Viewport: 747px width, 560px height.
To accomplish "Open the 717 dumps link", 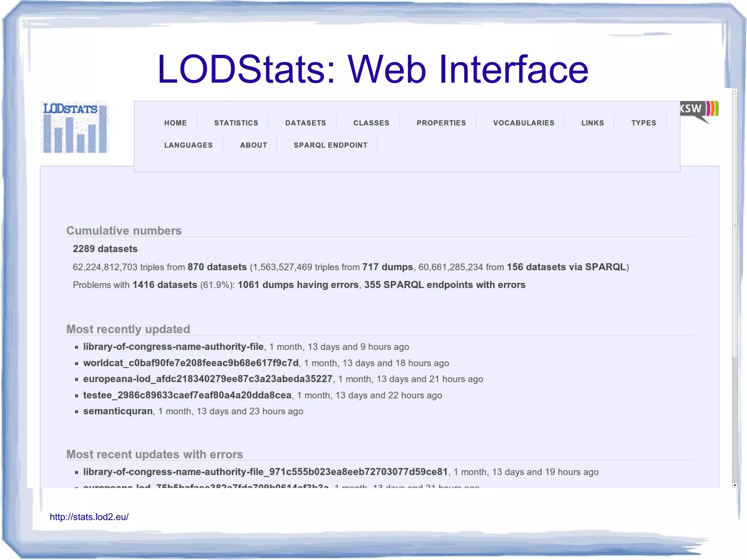I will (x=387, y=267).
